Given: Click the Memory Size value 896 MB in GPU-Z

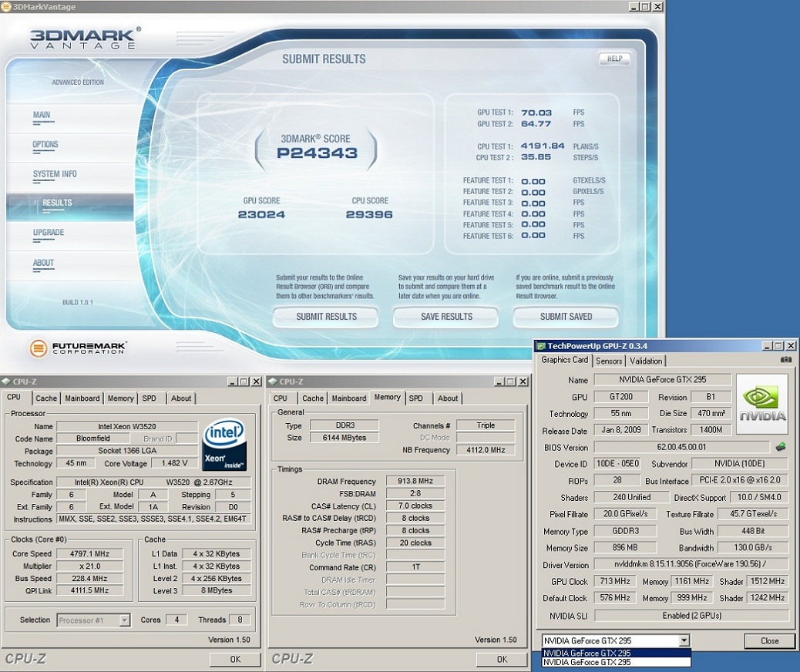Looking at the screenshot, I should [x=625, y=547].
